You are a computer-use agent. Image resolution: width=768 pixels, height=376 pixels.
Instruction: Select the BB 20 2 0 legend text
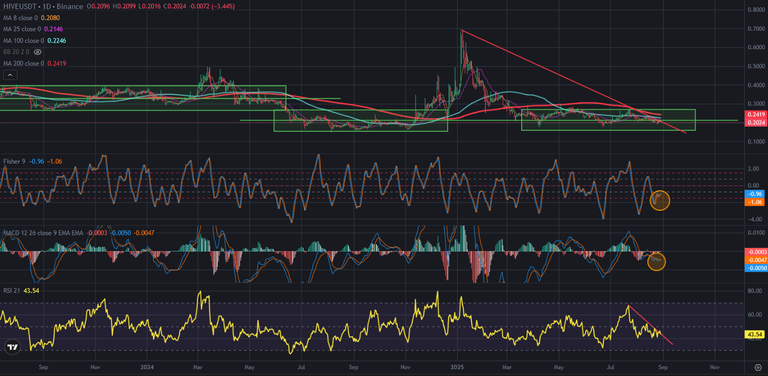pos(17,51)
